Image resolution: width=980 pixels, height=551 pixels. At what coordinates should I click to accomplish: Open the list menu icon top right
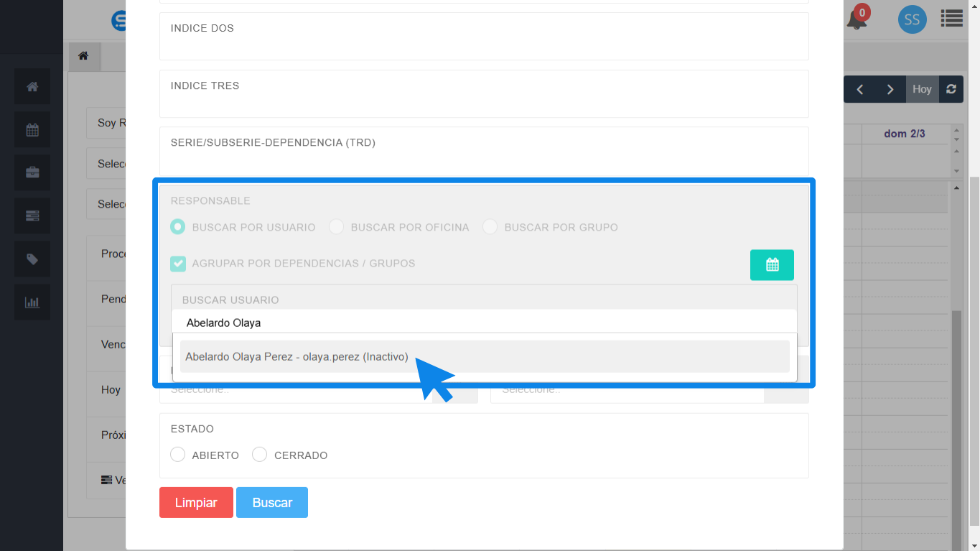[x=951, y=19]
